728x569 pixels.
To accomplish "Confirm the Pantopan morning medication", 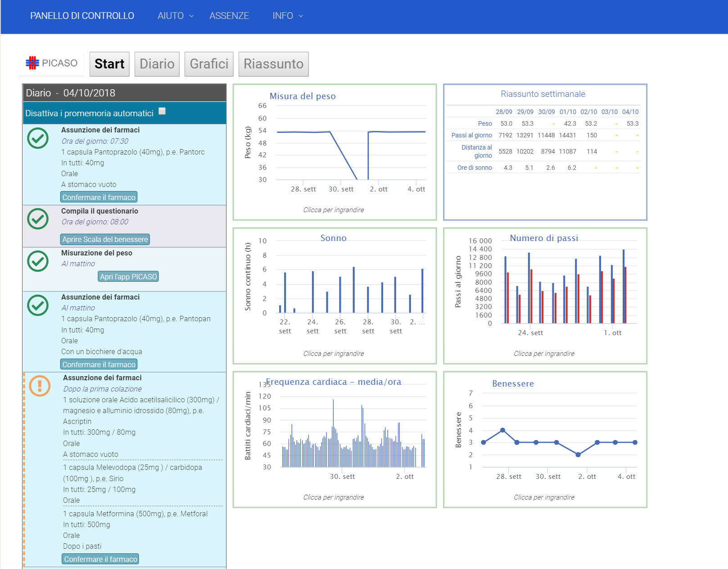I will (x=99, y=364).
